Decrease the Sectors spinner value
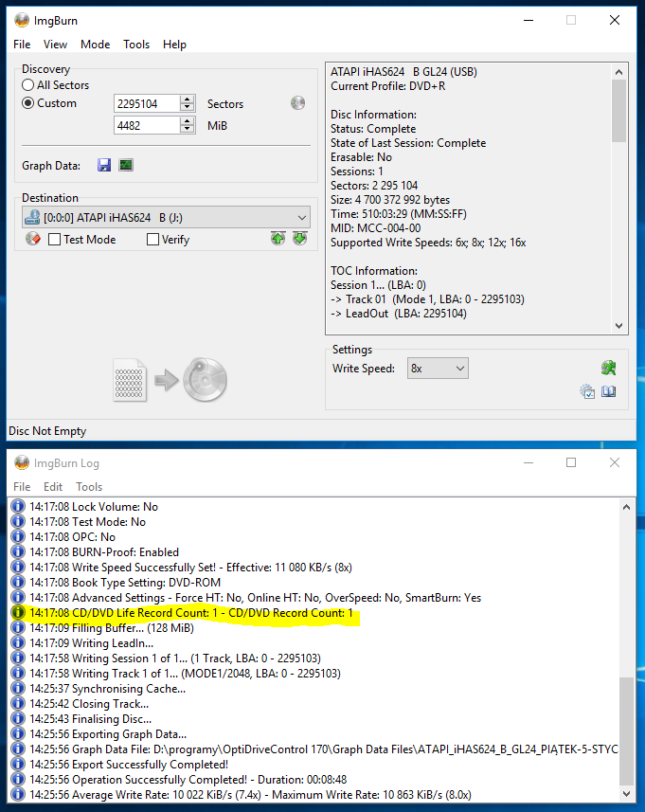 coord(188,107)
